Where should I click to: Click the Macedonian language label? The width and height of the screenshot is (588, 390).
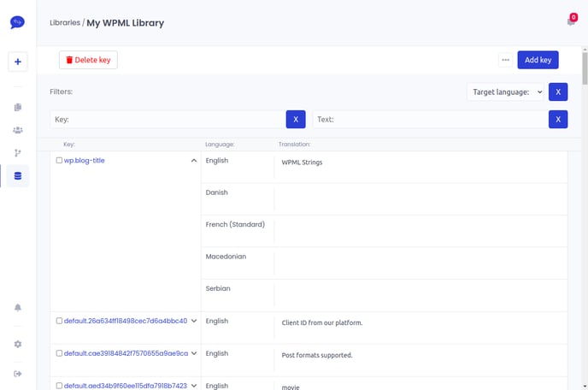[x=226, y=257]
